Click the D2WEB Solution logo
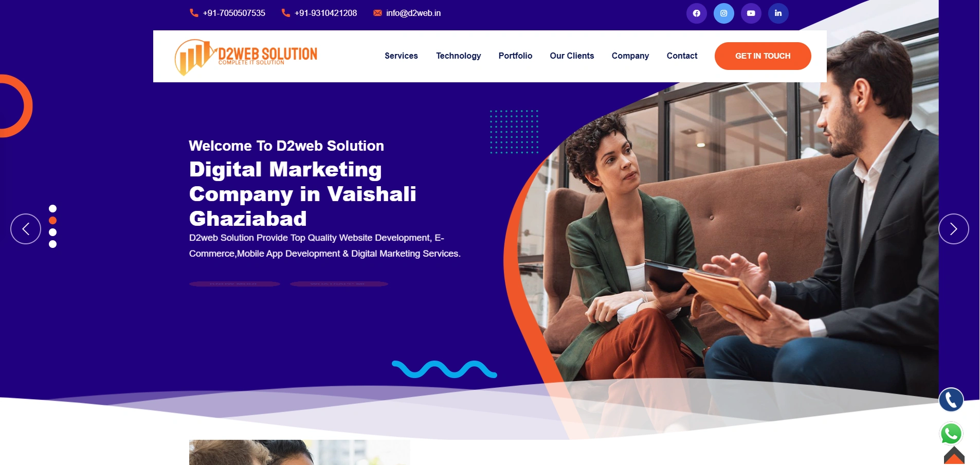The height and width of the screenshot is (465, 980). point(246,57)
